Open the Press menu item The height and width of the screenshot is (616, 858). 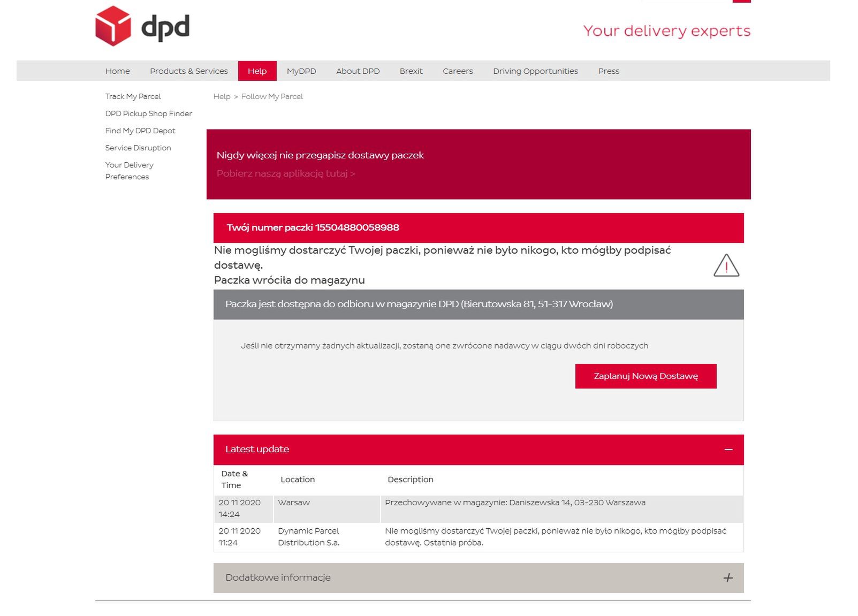point(609,71)
